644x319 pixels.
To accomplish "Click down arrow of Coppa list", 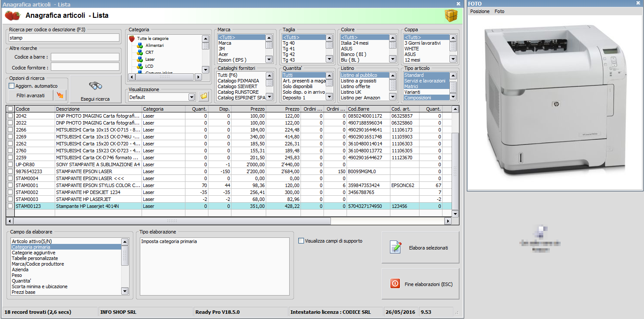I will (453, 59).
